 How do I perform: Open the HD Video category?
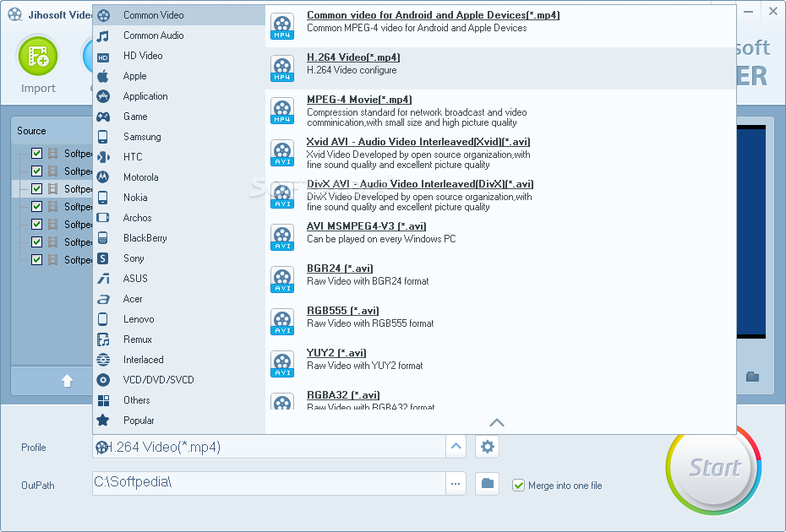click(179, 56)
